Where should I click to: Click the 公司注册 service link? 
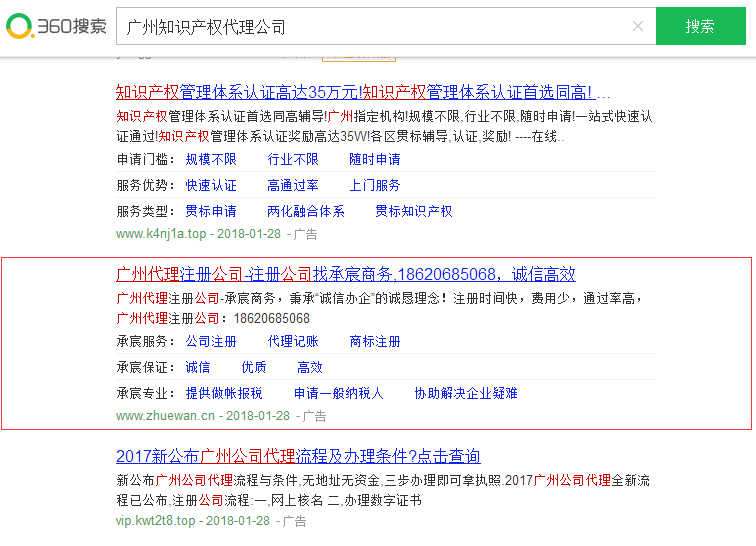(211, 341)
